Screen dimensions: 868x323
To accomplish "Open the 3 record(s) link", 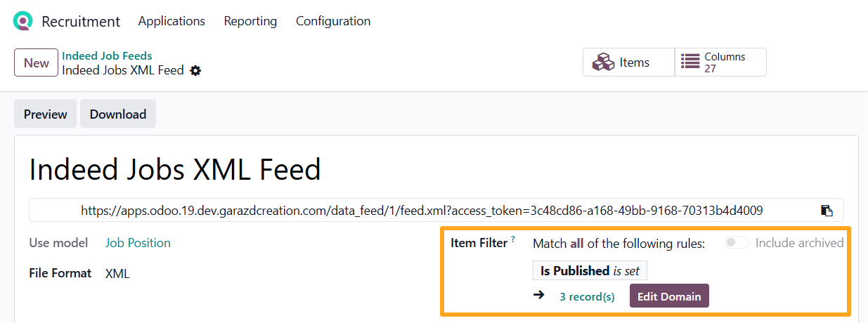I will click(x=587, y=296).
